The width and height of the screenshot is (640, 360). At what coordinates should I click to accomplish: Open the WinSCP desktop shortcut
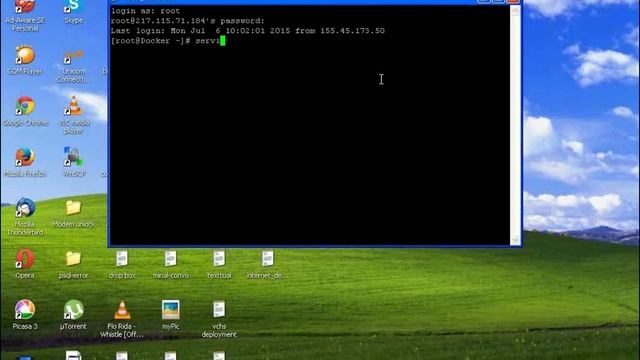pos(73,162)
